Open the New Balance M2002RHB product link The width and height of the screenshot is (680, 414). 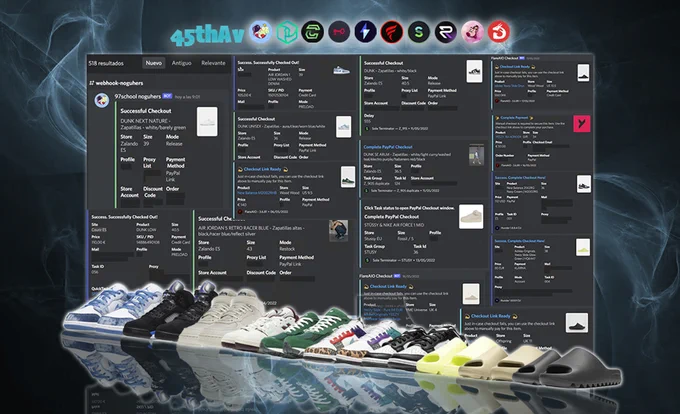tap(257, 192)
